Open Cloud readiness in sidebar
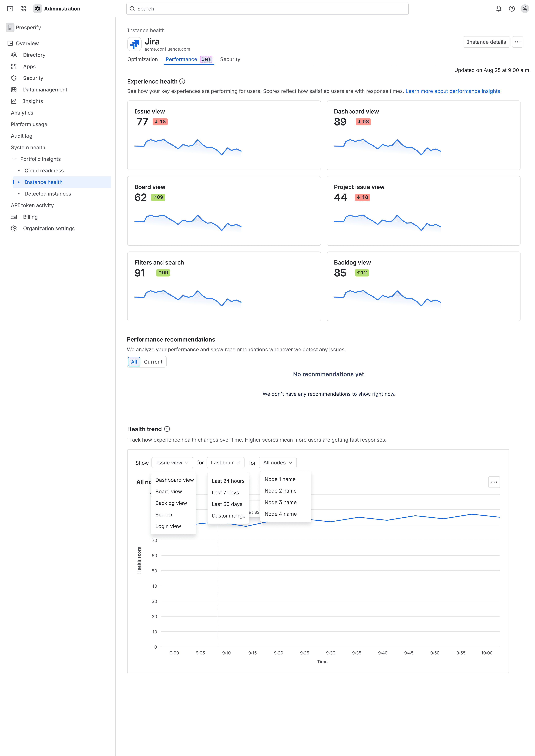The image size is (535, 756). (x=44, y=171)
